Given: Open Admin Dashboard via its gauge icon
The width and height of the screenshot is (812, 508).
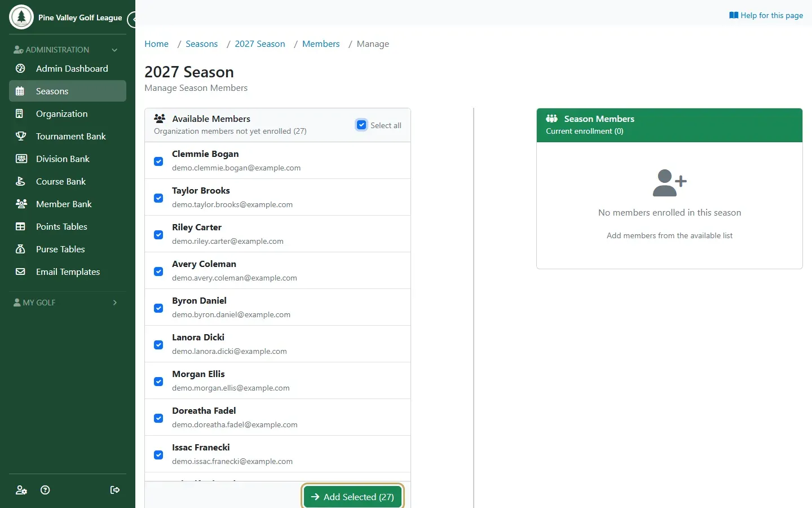Looking at the screenshot, I should click(20, 68).
